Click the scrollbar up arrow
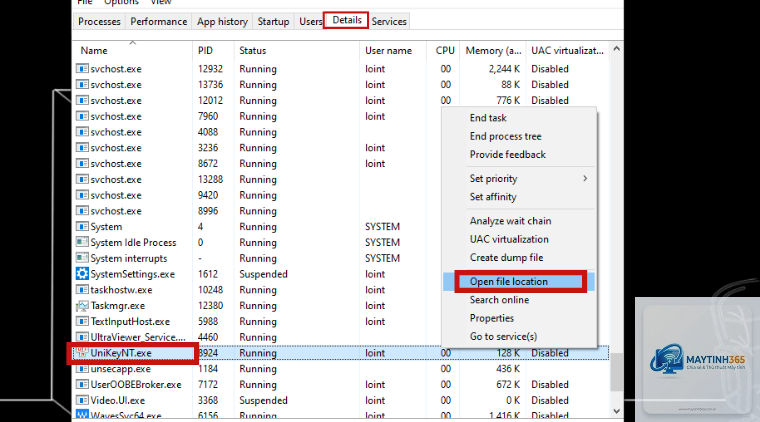 (x=617, y=48)
